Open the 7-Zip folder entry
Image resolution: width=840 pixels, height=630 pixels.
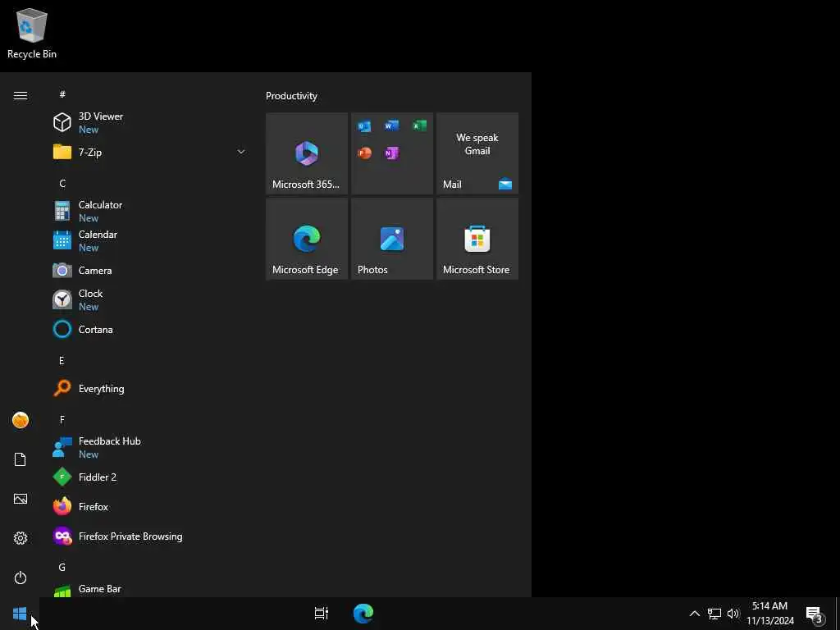click(150, 152)
